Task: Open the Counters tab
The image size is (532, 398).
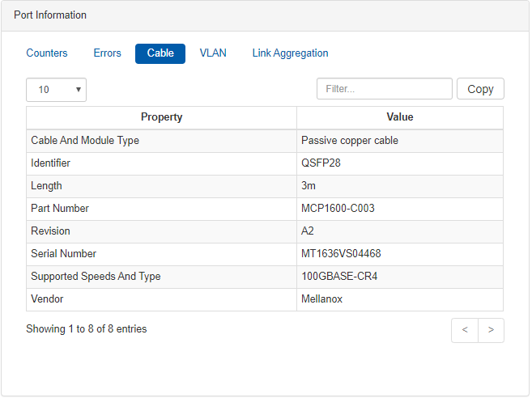Action: (47, 53)
